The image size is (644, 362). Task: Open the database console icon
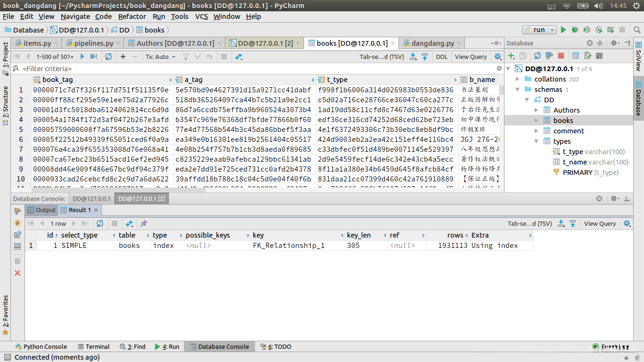599,56
